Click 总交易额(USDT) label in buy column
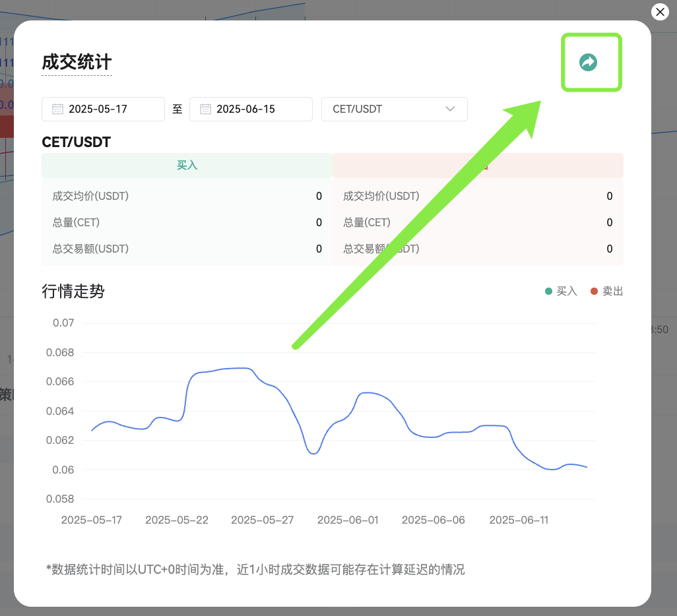The height and width of the screenshot is (616, 677). [90, 249]
